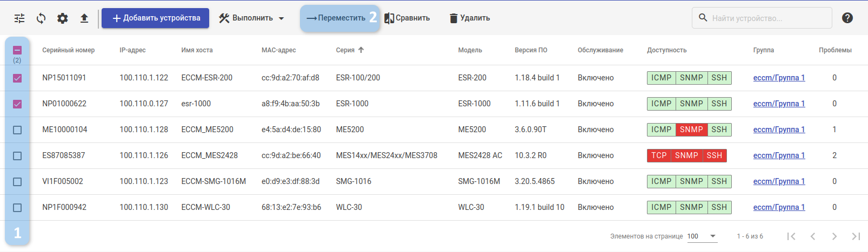Screen dimensions: 868x252
Task: Select the ME10000104 device checkbox
Action: [x=17, y=130]
